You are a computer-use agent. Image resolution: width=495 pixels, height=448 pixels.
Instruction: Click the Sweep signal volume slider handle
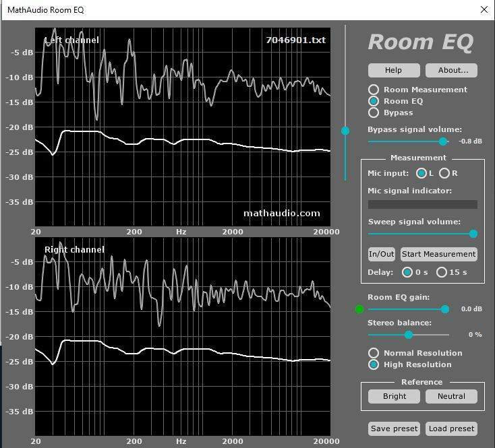[x=473, y=234]
